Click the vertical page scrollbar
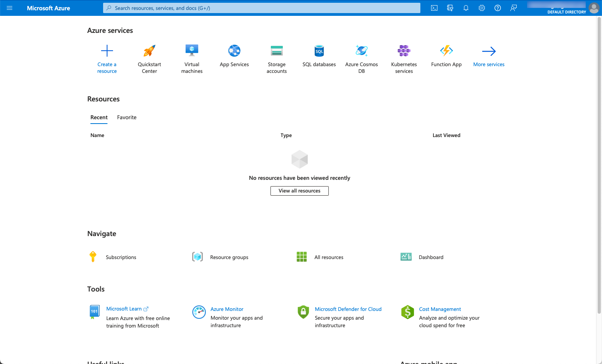 pyautogui.click(x=599, y=158)
